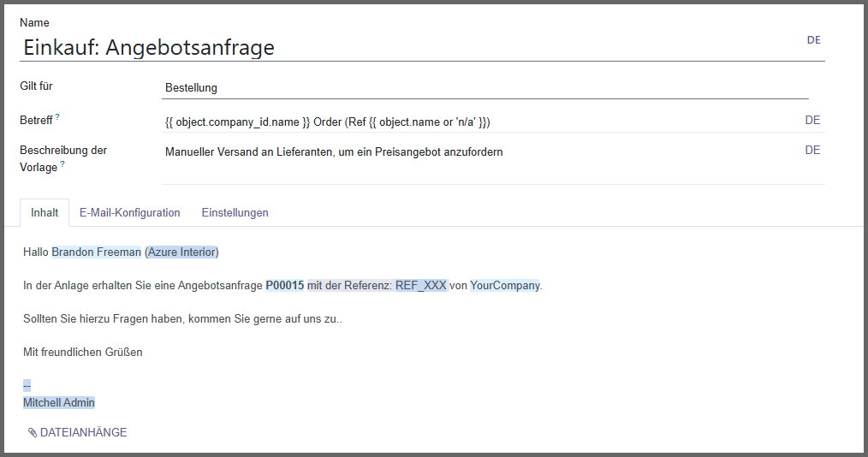Click the 'YourCompany' placeholder in the body
Screen dimensions: 868x457
504,286
